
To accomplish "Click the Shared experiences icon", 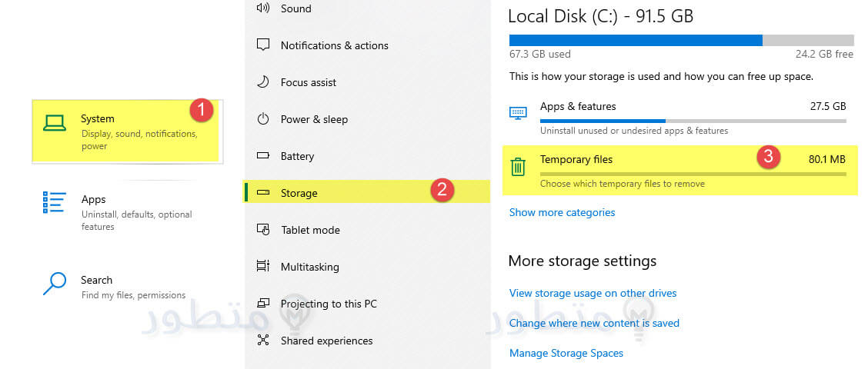I will (x=263, y=341).
